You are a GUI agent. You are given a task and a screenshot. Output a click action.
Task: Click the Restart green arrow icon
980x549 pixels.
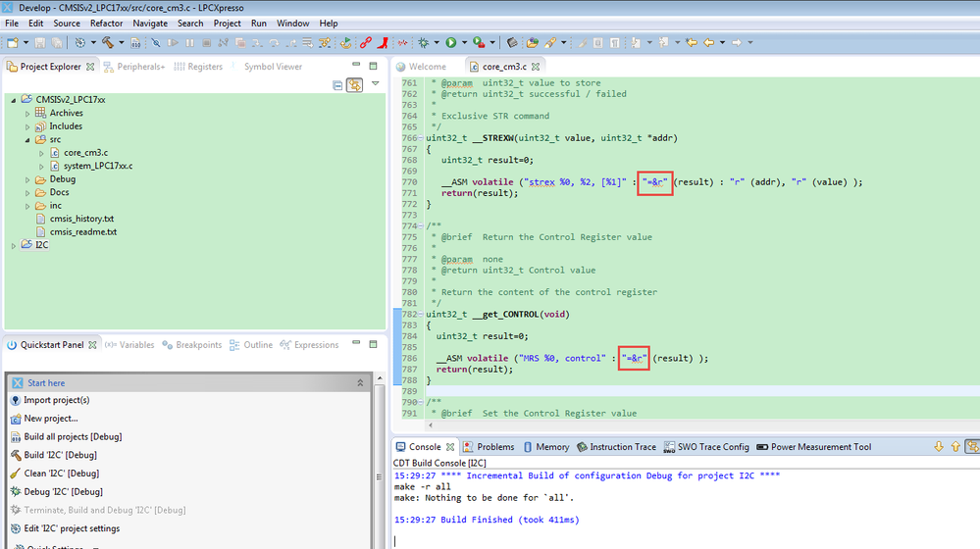[x=345, y=42]
